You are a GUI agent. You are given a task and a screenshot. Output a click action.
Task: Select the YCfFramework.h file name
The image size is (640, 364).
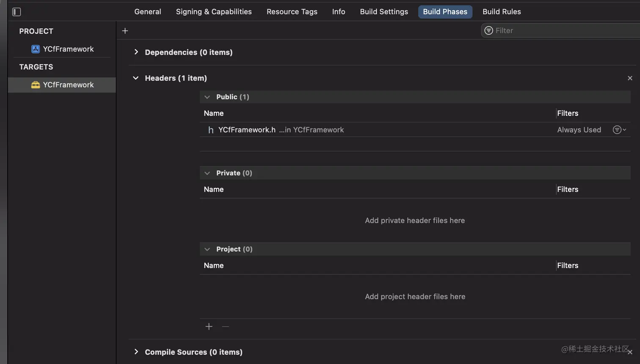[x=247, y=130]
